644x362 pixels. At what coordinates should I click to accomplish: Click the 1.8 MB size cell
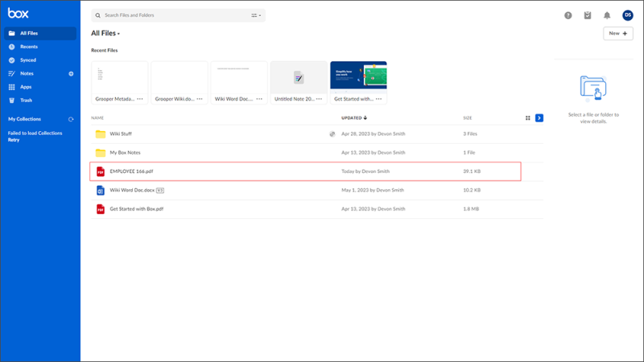click(471, 209)
